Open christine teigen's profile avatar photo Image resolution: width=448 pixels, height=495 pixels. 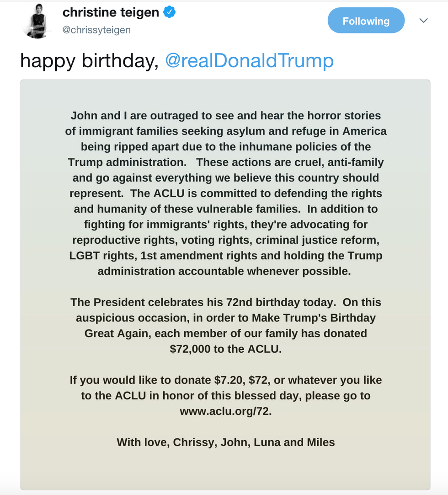[x=37, y=21]
